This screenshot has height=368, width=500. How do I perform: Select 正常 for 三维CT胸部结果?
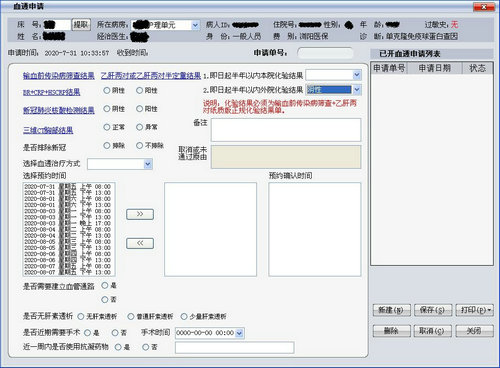(107, 127)
